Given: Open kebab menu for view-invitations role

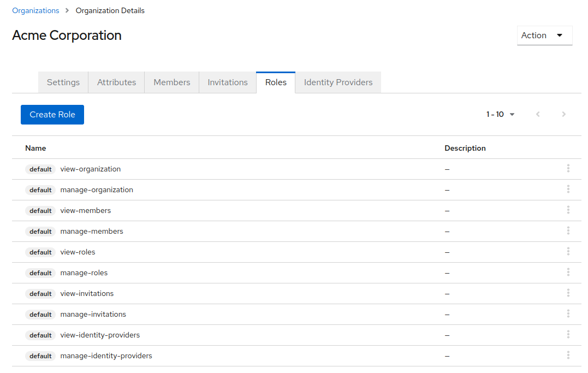Looking at the screenshot, I should pos(568,293).
